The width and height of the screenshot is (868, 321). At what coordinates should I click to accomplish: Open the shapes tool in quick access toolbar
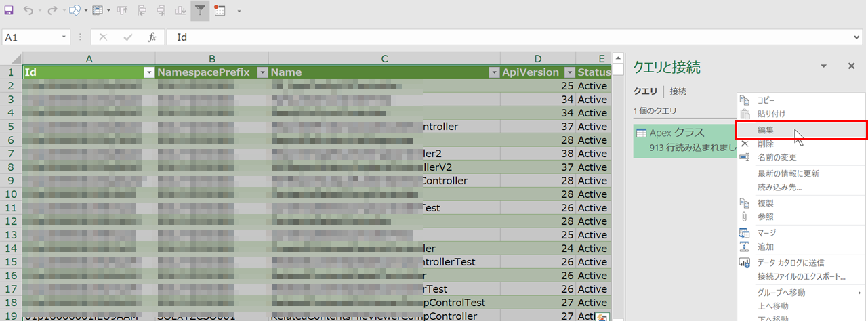tap(75, 11)
